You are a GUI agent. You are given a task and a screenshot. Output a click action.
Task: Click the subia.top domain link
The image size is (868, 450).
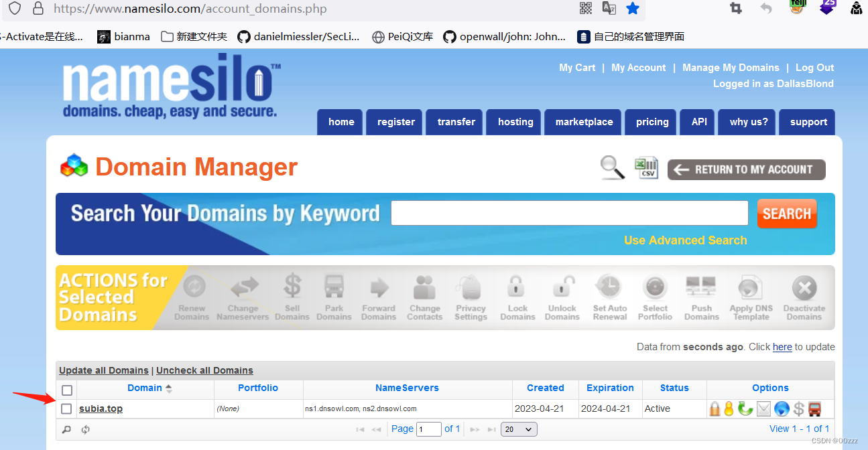pos(101,408)
